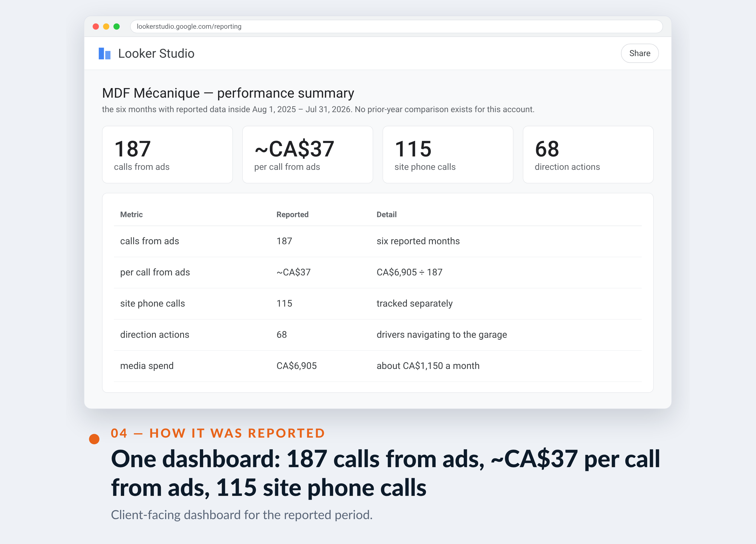Screen dimensions: 756x544
Task: Click 'media spend' table row label
Action: coord(147,366)
